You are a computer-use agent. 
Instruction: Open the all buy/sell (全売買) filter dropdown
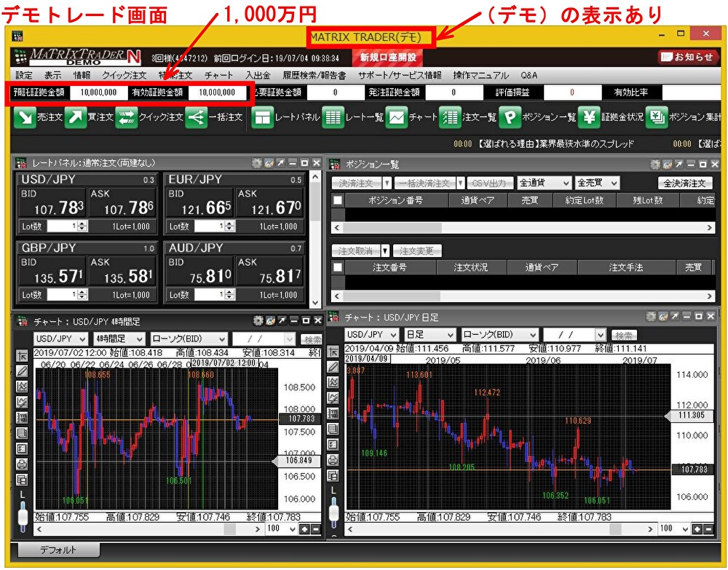pyautogui.click(x=598, y=183)
